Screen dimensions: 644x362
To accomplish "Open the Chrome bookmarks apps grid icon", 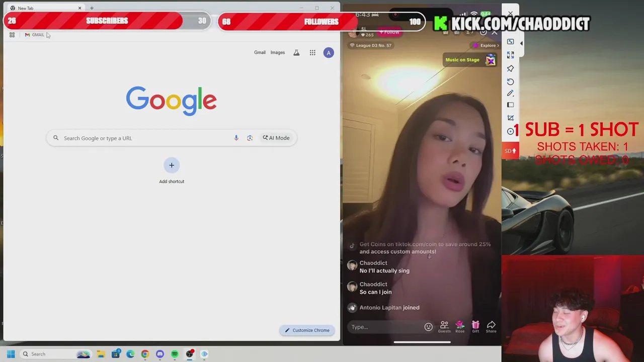I will [x=12, y=35].
